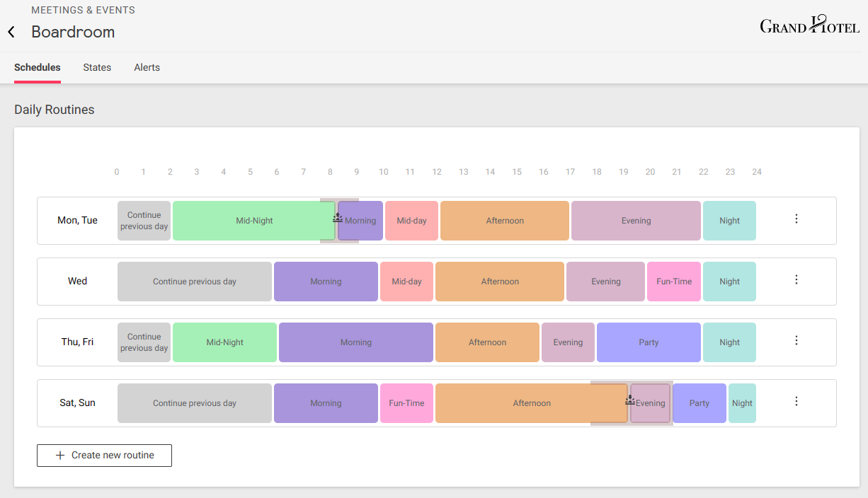Screen dimensions: 868x498
Task: Select the Schedules tab
Action: [37, 67]
